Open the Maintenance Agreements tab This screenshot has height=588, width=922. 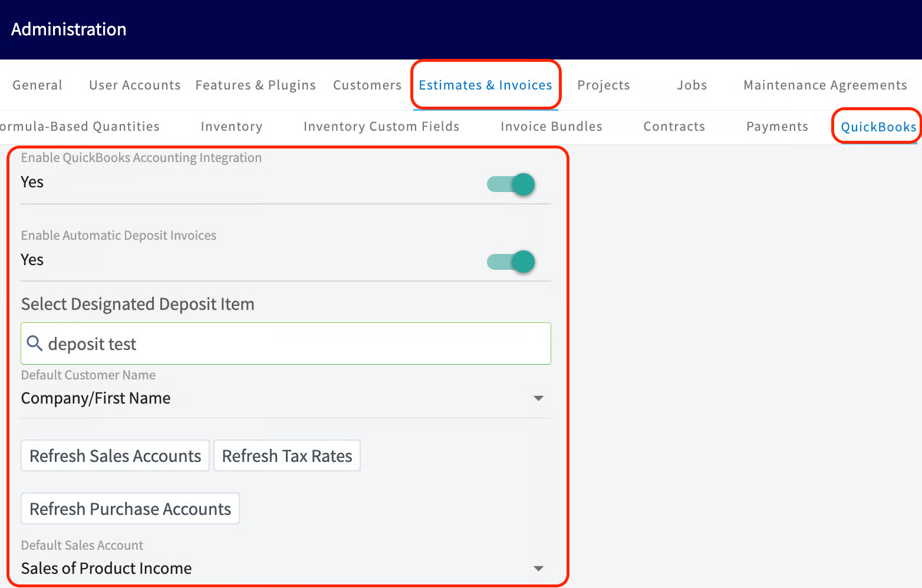pos(825,85)
